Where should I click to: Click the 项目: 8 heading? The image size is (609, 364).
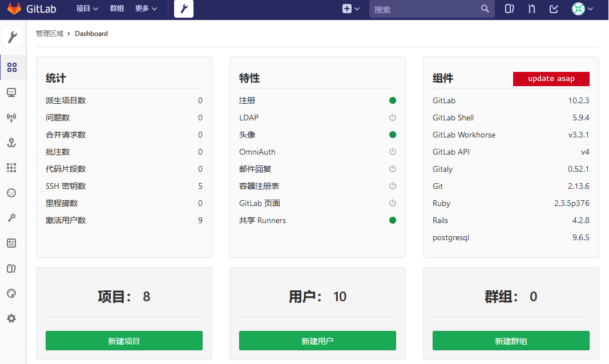124,297
